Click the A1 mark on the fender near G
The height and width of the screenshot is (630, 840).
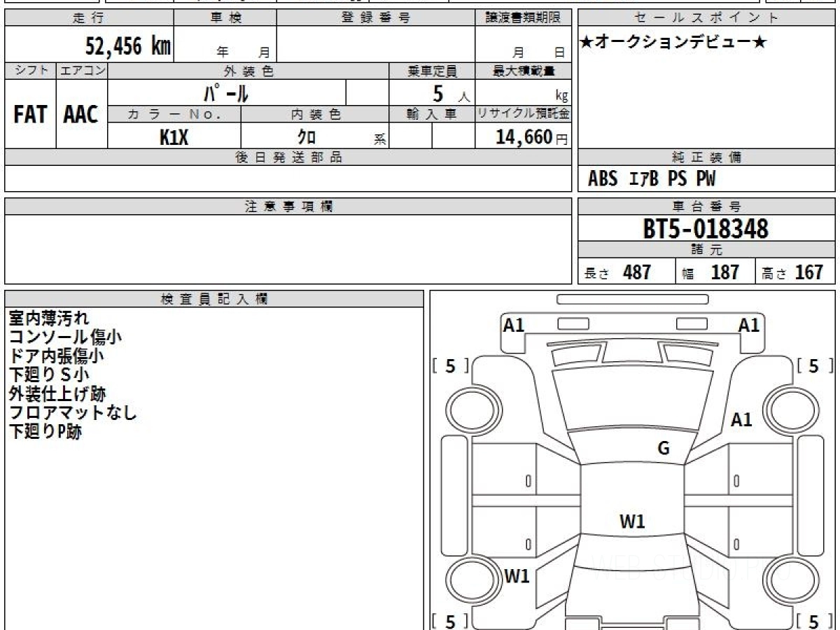(x=741, y=420)
